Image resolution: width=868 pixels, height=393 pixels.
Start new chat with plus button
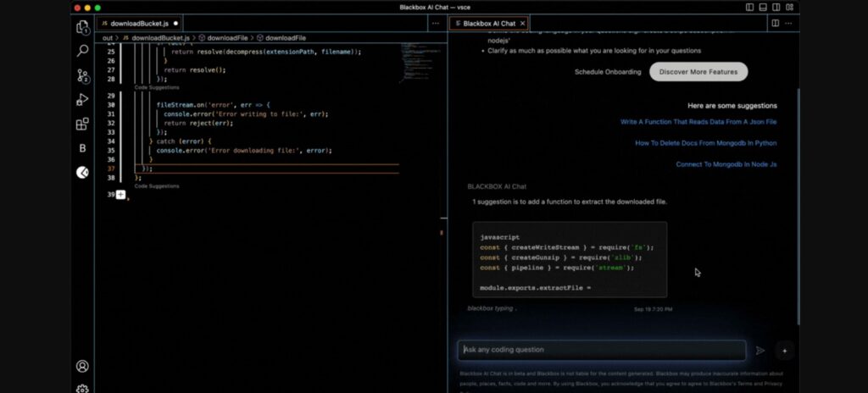point(784,351)
